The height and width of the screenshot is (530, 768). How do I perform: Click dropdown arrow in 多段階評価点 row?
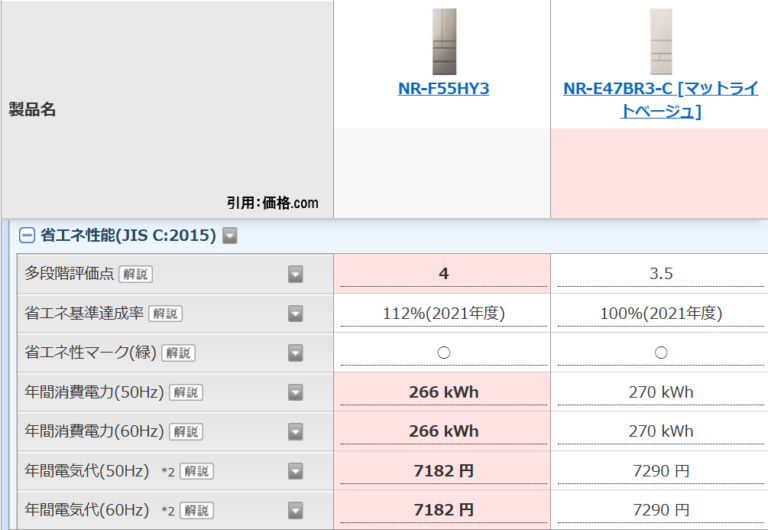pyautogui.click(x=295, y=274)
